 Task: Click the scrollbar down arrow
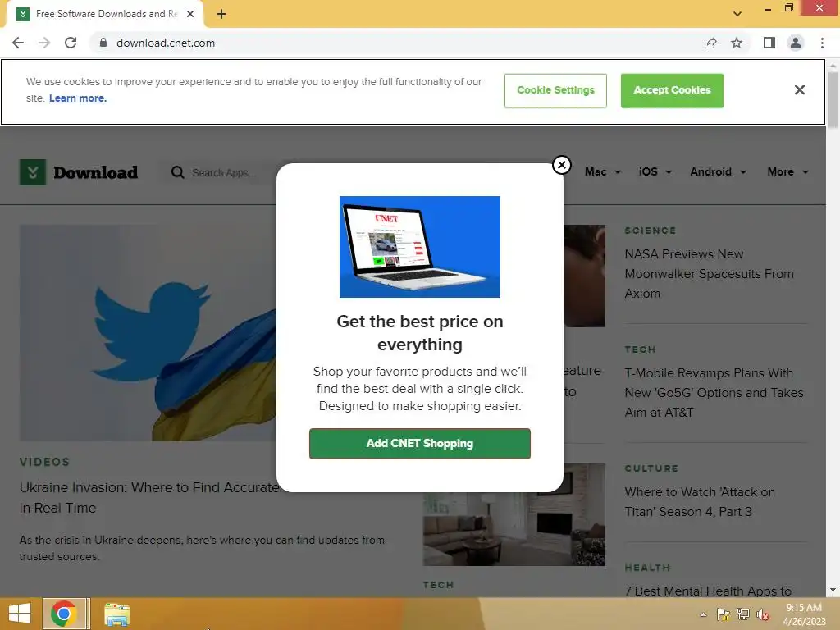click(x=833, y=590)
